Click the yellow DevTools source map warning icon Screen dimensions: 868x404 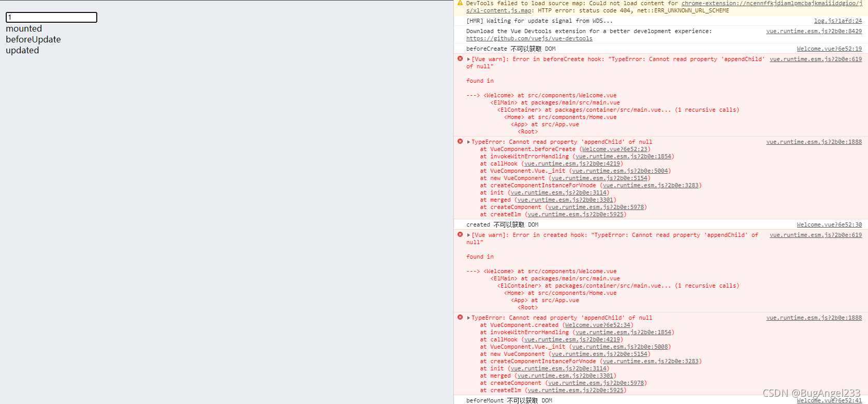tap(460, 3)
